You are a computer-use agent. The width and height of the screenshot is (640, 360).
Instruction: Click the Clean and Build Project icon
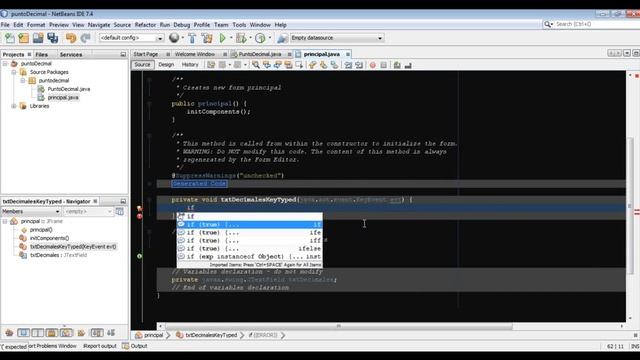[207, 38]
